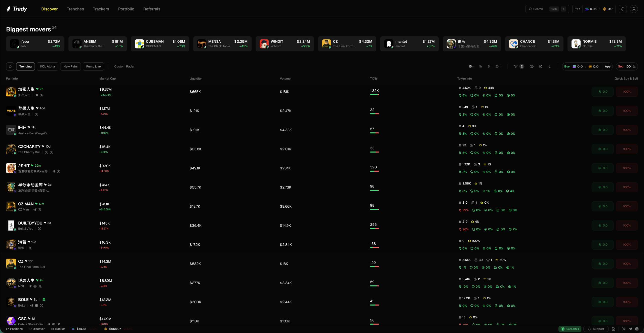Image resolution: width=644 pixels, height=333 pixels.
Task: Open Support in the footer
Action: [596, 329]
